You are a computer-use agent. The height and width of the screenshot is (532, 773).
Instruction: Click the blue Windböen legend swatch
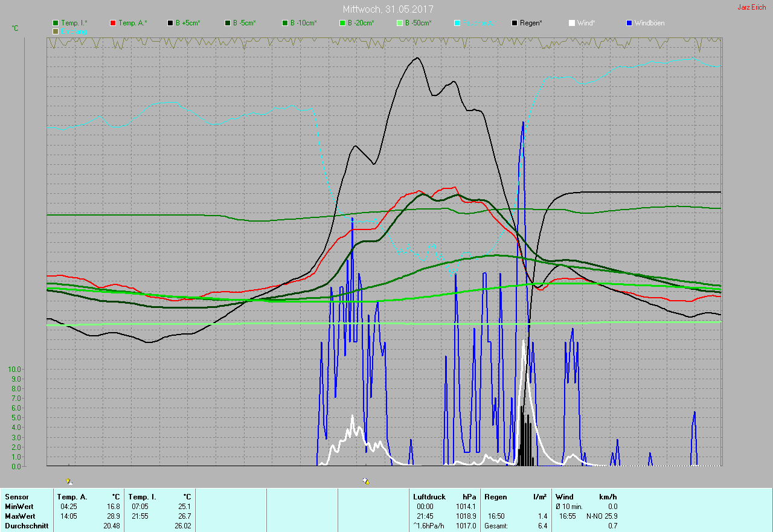coord(629,23)
